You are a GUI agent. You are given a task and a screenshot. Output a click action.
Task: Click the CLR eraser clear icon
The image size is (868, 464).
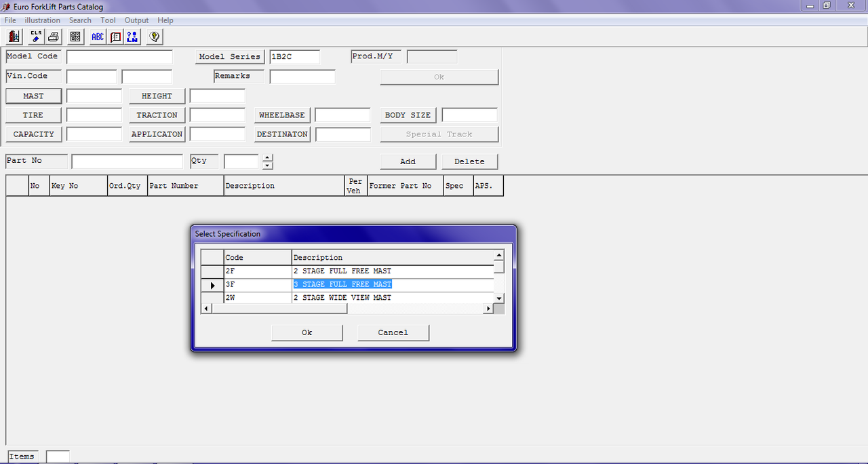35,37
